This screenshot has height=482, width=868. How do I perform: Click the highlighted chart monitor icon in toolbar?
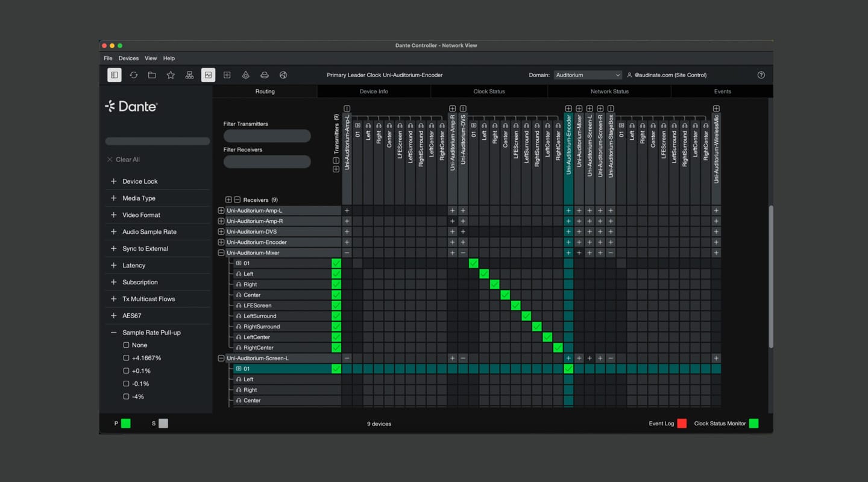208,75
